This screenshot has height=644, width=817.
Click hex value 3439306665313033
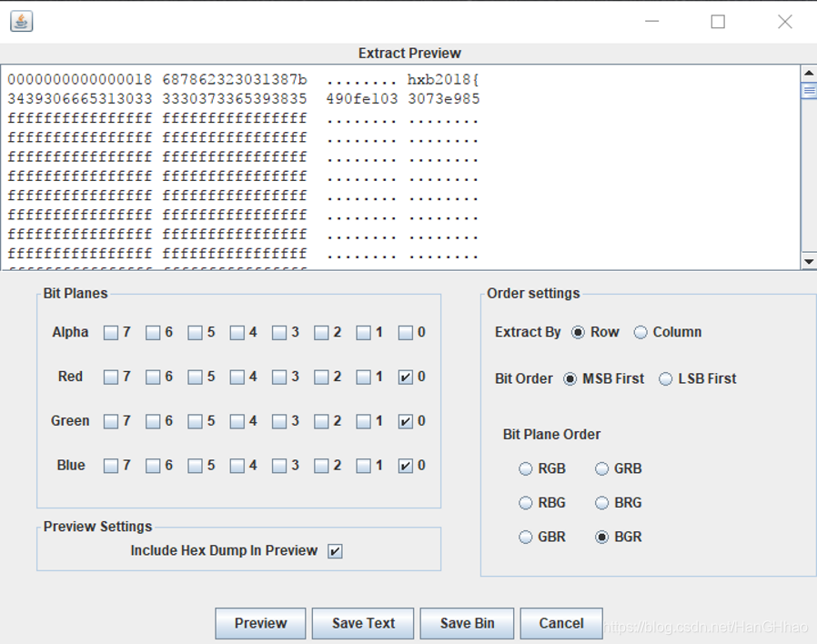(x=80, y=99)
